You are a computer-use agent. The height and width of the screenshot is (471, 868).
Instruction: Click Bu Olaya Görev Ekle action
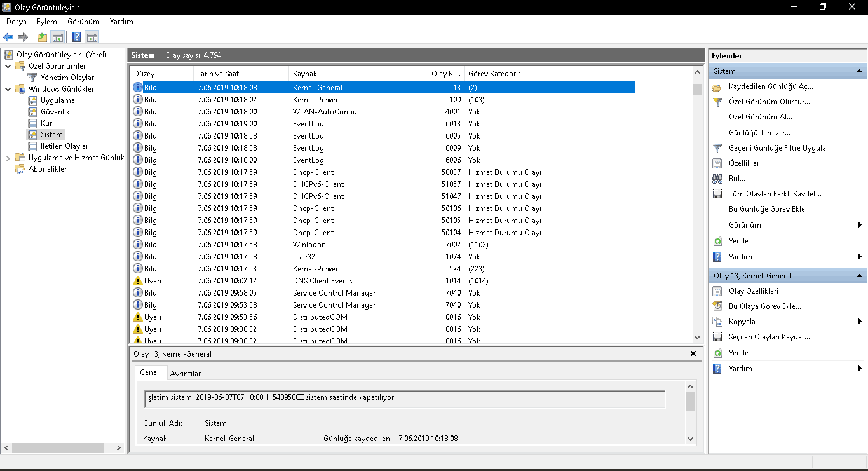(x=765, y=306)
